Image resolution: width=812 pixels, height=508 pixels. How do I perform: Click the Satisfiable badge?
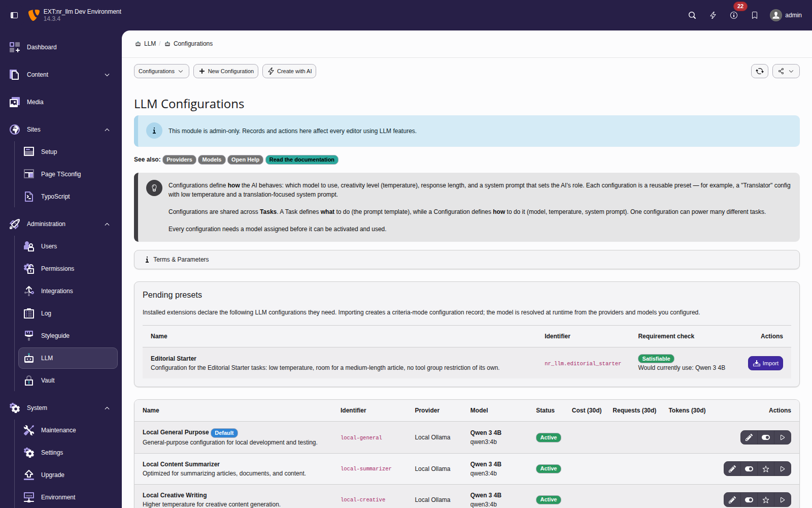click(656, 359)
